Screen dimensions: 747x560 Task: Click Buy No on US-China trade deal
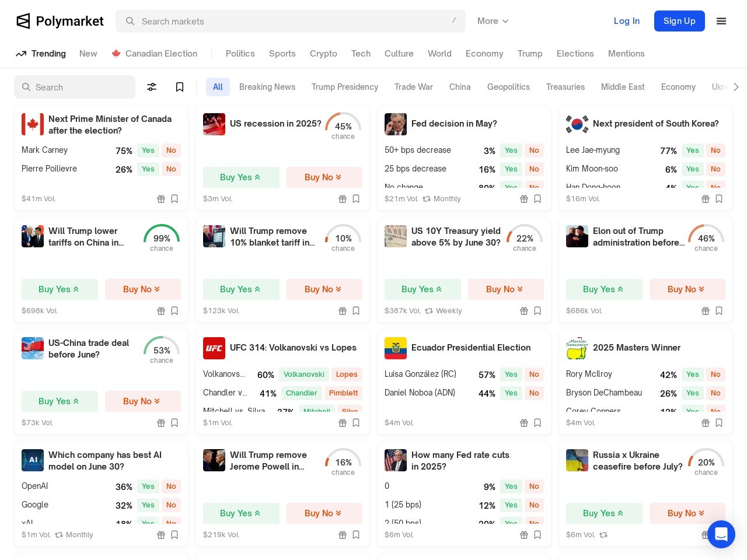tap(142, 401)
